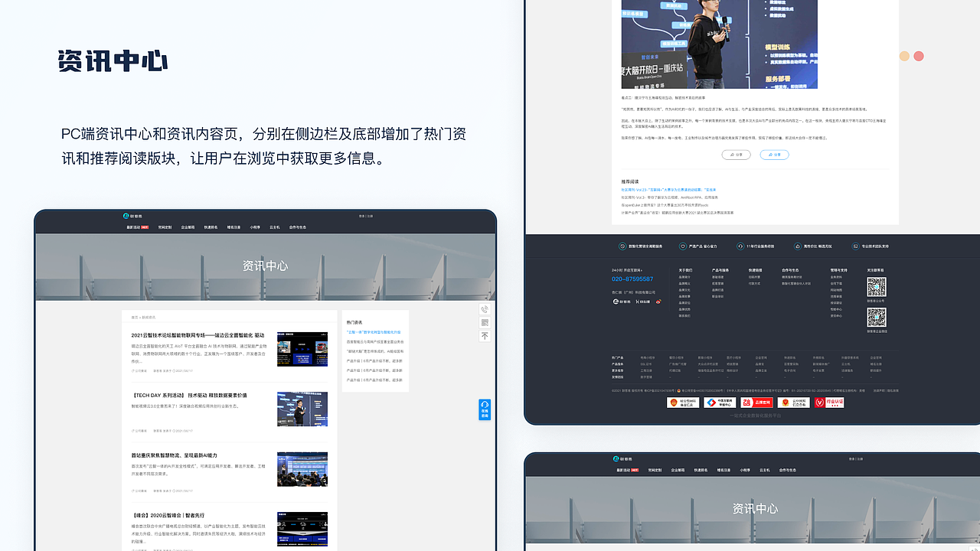Click the 合作与生态 footer column heading

790,270
